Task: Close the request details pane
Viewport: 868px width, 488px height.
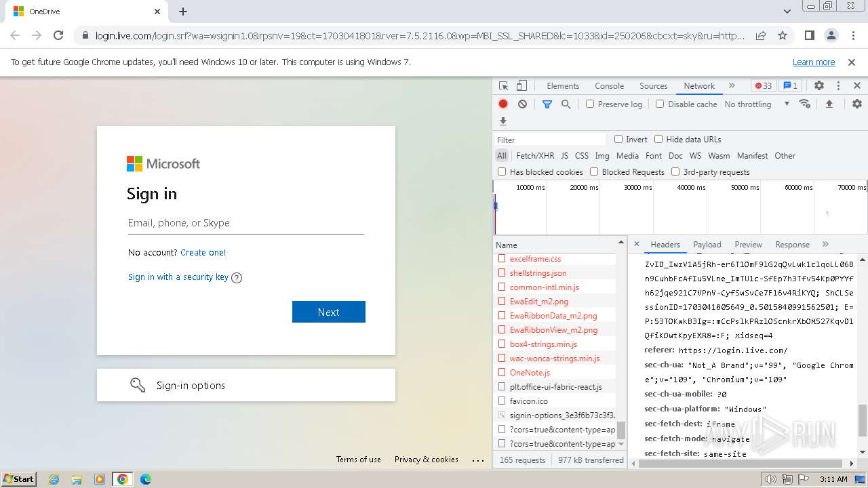Action: [636, 244]
